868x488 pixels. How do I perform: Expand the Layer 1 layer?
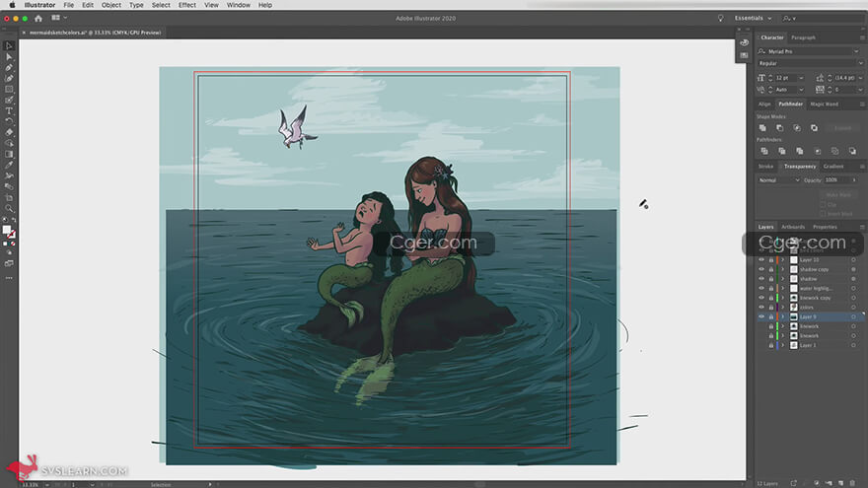click(783, 345)
